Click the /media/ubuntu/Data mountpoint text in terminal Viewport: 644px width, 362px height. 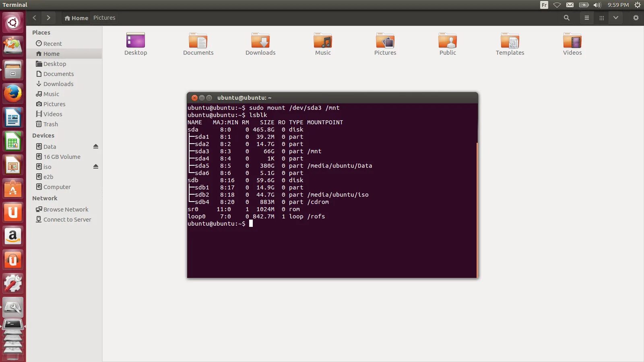pos(340,166)
